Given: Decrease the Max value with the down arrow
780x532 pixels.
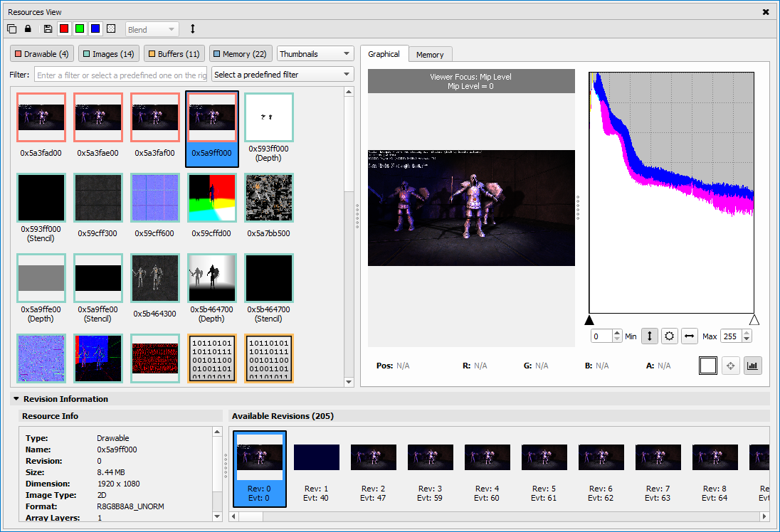Looking at the screenshot, I should pos(747,339).
